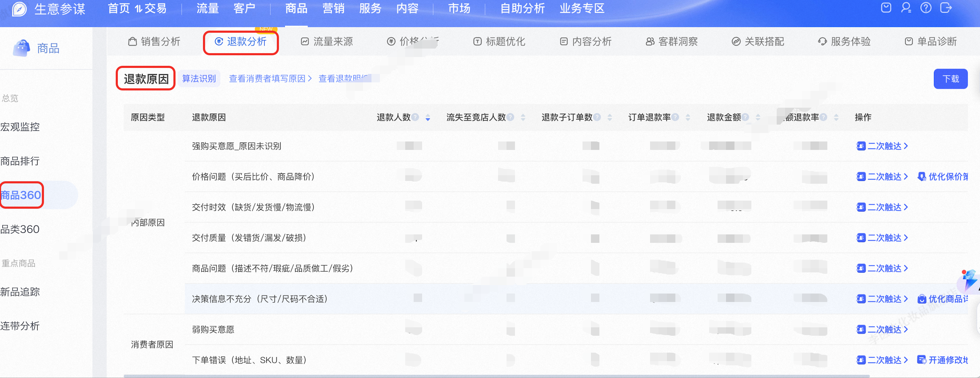Switch to 标题优化 tab
Viewport: 980px width, 378px height.
[499, 42]
